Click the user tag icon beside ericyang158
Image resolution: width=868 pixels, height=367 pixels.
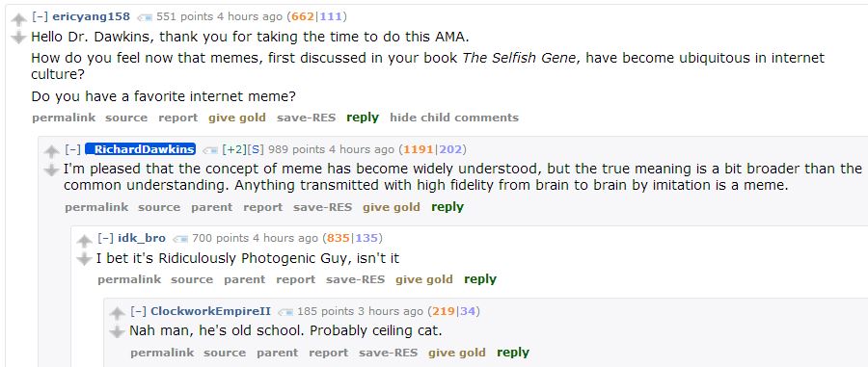[x=145, y=17]
